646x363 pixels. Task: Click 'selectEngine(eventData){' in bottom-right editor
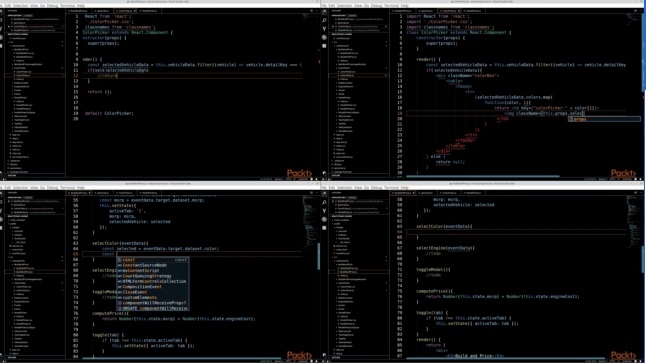(x=445, y=248)
